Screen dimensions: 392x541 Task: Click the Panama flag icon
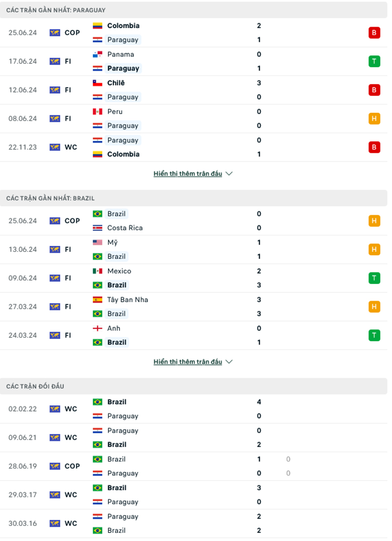click(x=96, y=54)
